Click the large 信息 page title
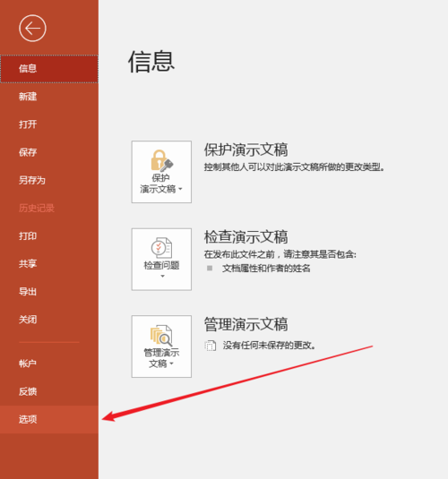The image size is (448, 479). click(151, 62)
